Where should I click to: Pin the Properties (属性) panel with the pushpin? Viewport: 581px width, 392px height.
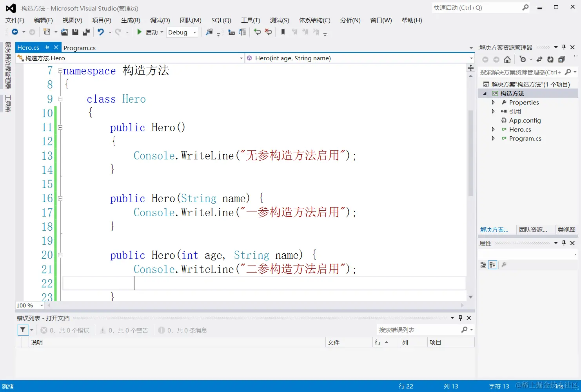tap(564, 243)
